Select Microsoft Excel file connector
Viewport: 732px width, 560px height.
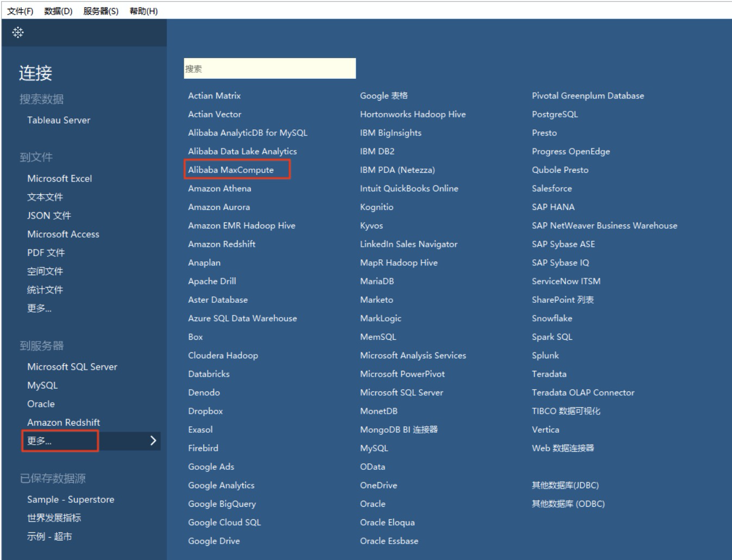pos(60,178)
